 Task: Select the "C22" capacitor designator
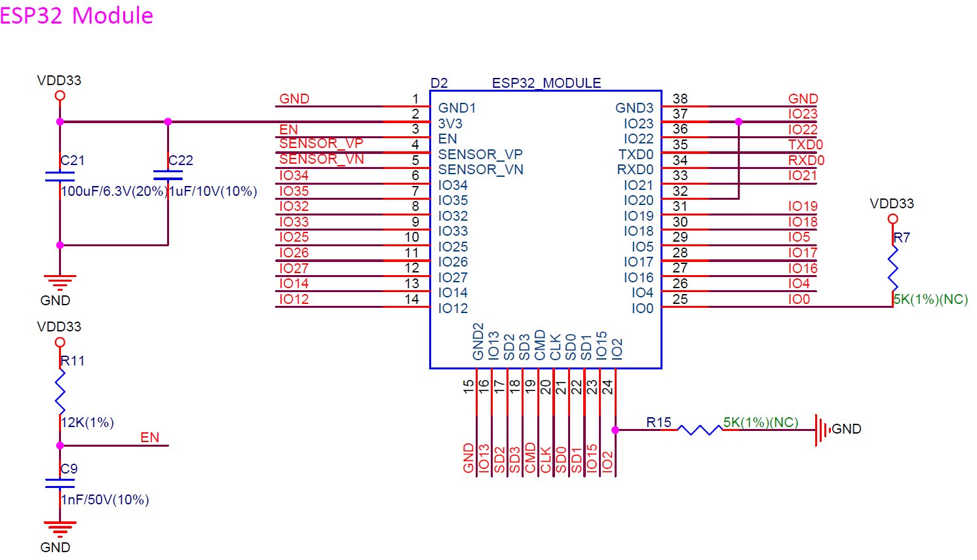[x=181, y=160]
